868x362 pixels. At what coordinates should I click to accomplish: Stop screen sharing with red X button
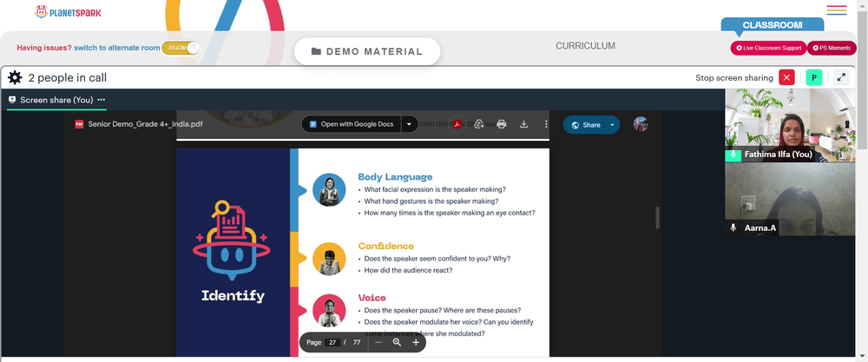(x=786, y=77)
